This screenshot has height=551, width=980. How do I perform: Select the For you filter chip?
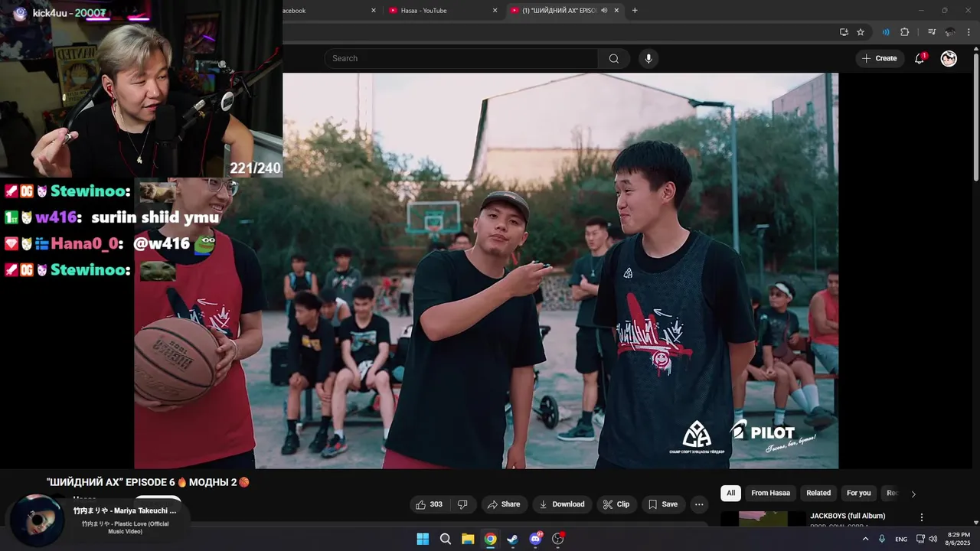click(858, 494)
